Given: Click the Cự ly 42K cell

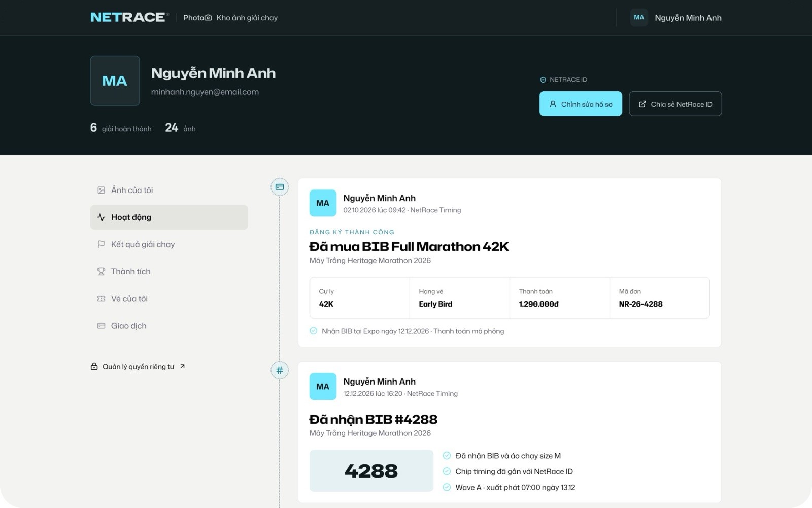Looking at the screenshot, I should [x=359, y=298].
